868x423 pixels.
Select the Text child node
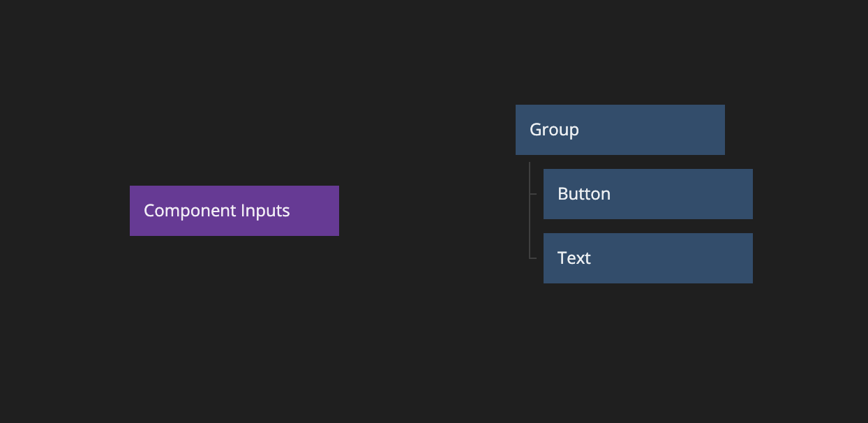pos(648,258)
